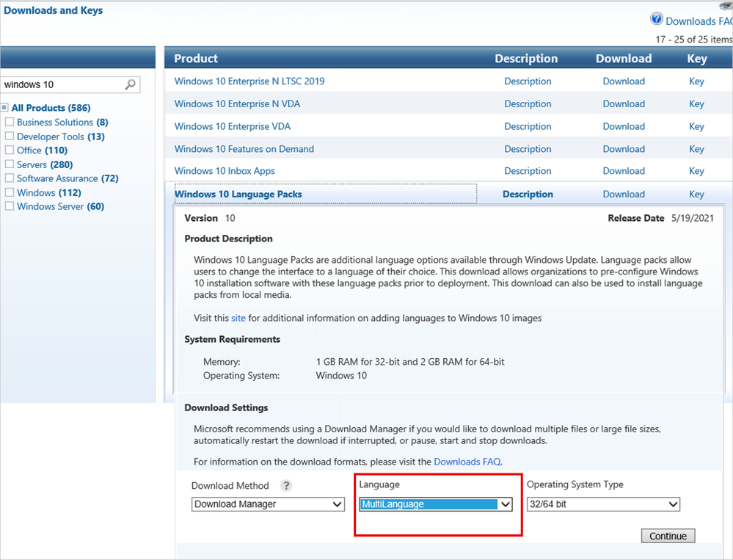Click the Windows Server category label

point(60,207)
